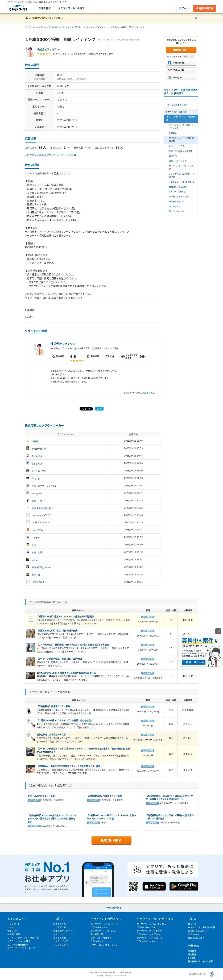Viewport: 223px width, 980px height.
Task: Open footer クラウドワークス エージェント link
Action: tap(105, 924)
